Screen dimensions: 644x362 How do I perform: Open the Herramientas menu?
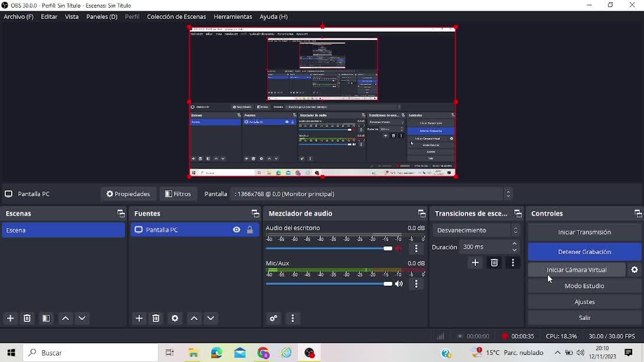tap(232, 17)
